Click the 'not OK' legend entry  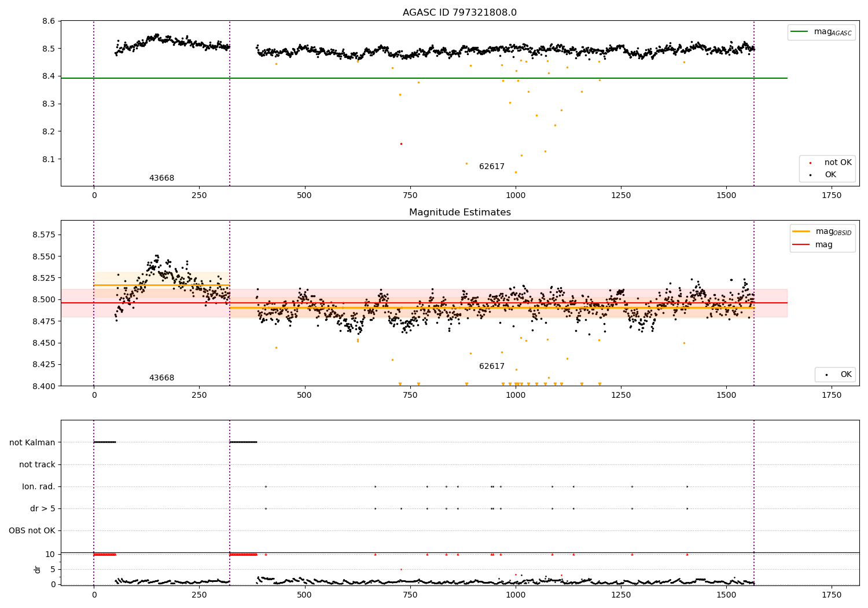click(x=829, y=163)
